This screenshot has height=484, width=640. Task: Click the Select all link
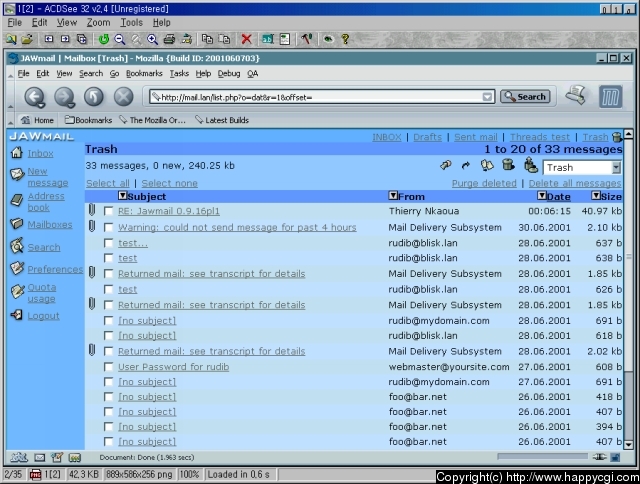[108, 183]
